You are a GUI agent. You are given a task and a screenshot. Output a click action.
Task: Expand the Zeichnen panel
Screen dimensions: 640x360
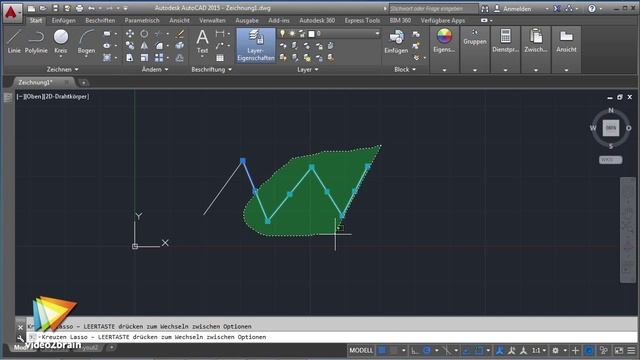tap(62, 69)
